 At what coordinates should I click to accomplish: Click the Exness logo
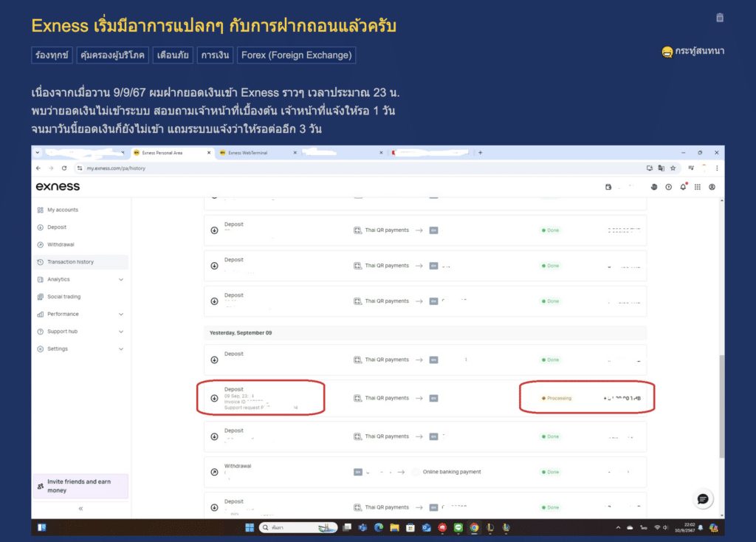pos(58,187)
